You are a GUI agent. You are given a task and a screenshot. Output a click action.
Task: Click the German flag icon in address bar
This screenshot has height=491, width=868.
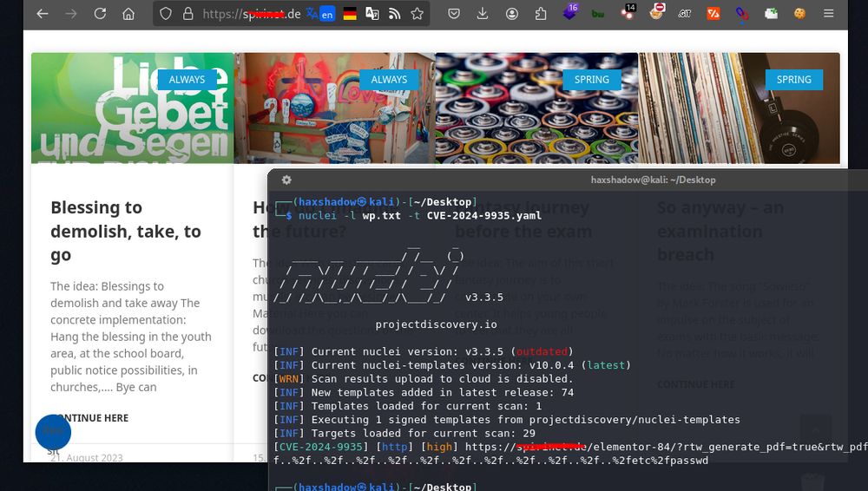tap(350, 14)
